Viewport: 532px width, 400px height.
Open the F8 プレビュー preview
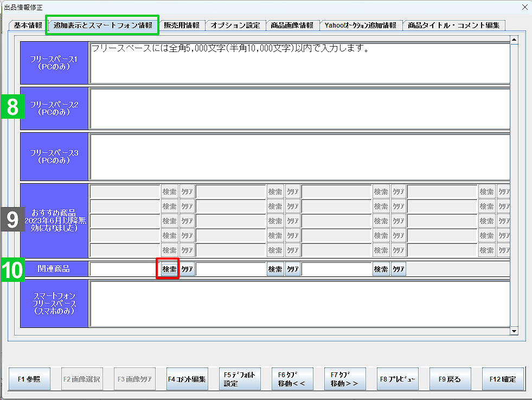pyautogui.click(x=397, y=378)
